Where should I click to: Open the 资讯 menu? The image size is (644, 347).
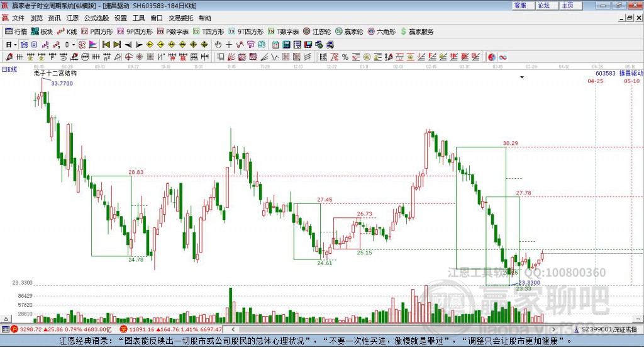pyautogui.click(x=54, y=18)
